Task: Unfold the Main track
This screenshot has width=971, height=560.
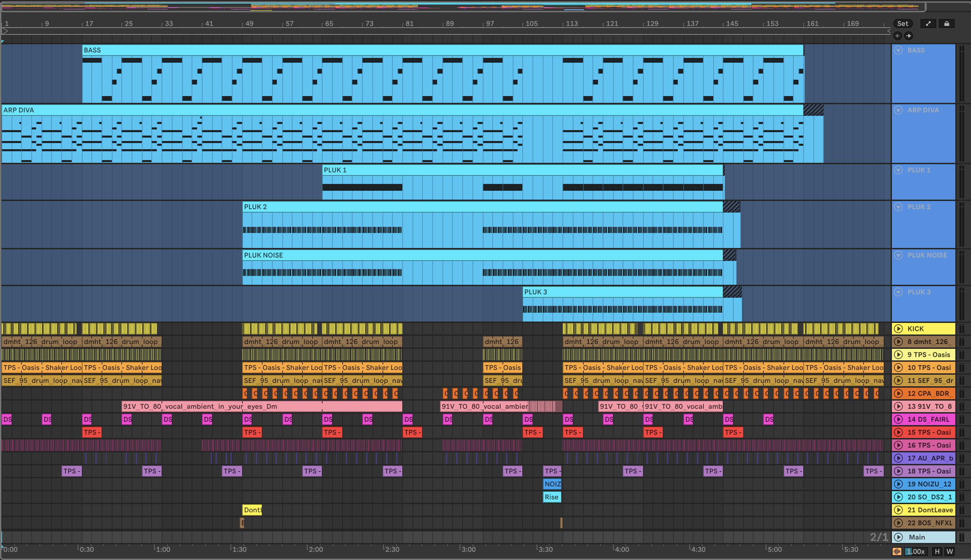Action: tap(898, 537)
